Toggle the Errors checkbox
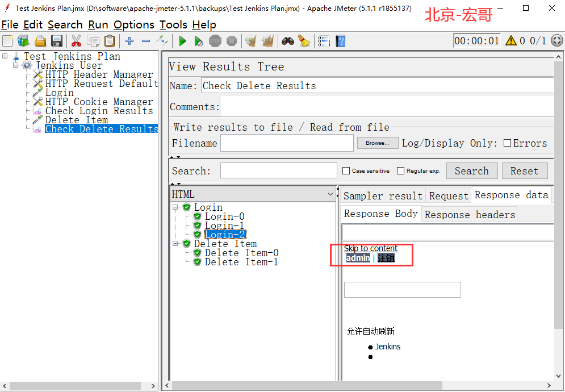This screenshot has width=565, height=392. 507,143
